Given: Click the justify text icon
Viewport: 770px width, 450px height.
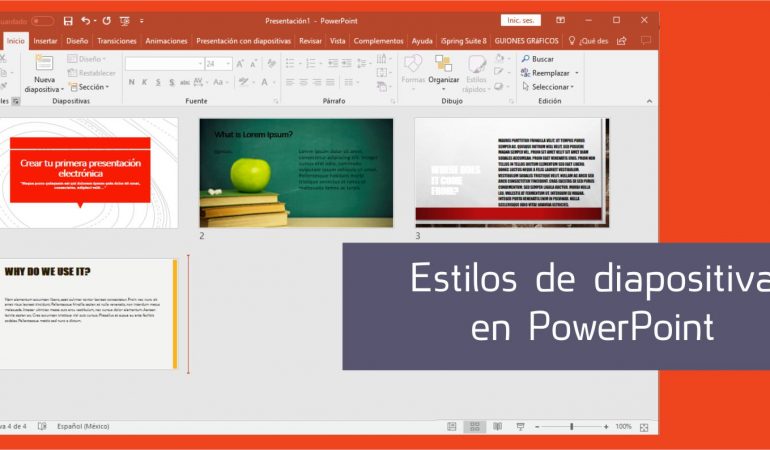Looking at the screenshot, I should tap(330, 82).
